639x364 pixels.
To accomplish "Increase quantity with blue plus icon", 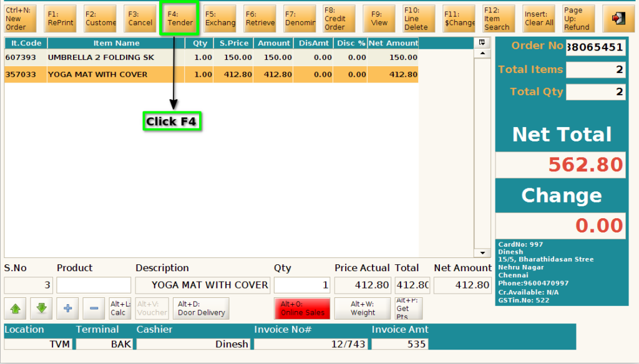I will [67, 309].
